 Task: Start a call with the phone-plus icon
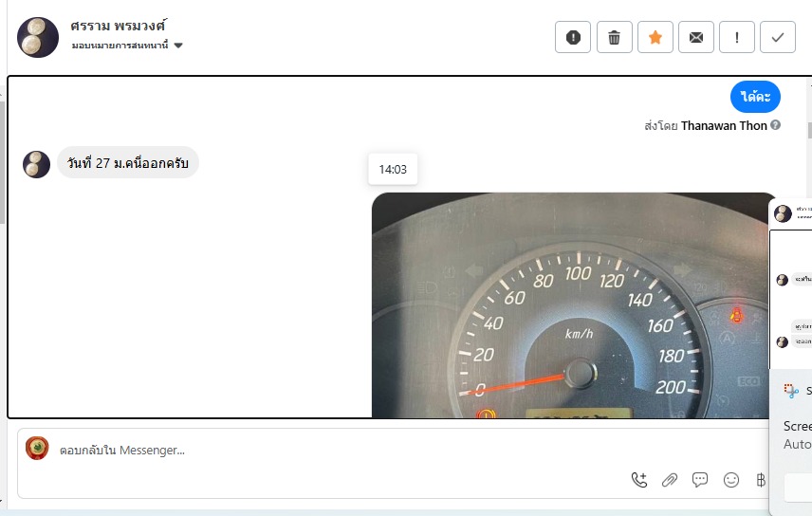pos(639,480)
